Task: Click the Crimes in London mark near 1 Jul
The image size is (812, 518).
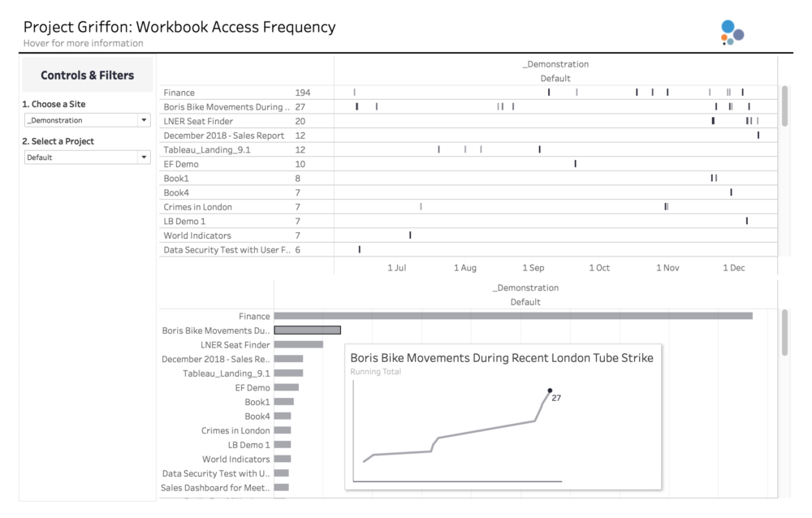Action: 421,207
